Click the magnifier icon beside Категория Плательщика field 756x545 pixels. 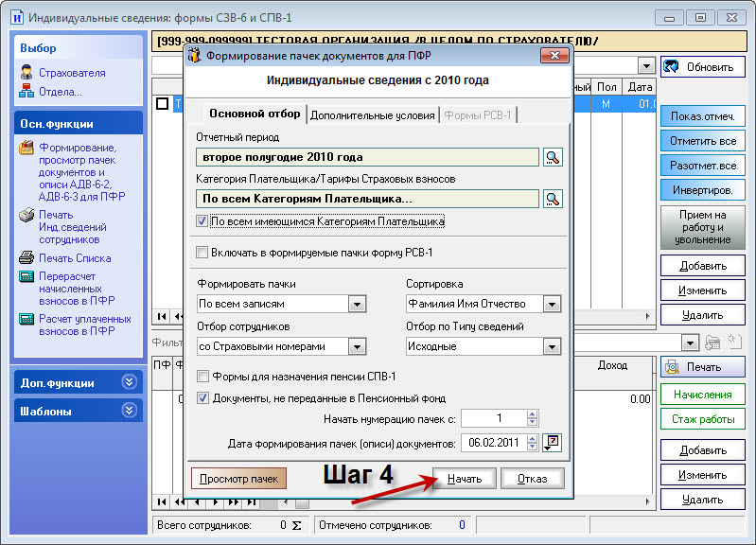553,199
